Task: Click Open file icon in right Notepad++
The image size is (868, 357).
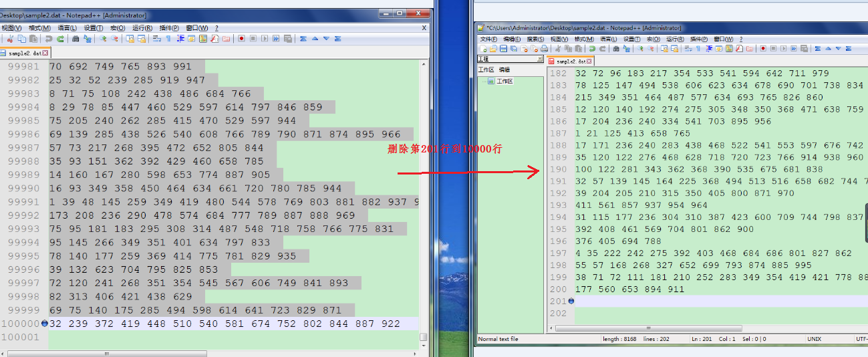Action: point(493,48)
